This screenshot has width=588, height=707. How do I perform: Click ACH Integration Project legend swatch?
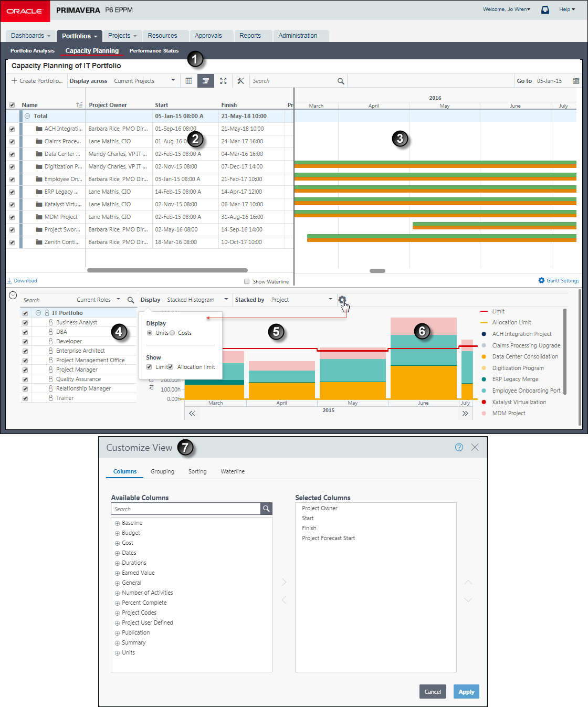pos(484,334)
